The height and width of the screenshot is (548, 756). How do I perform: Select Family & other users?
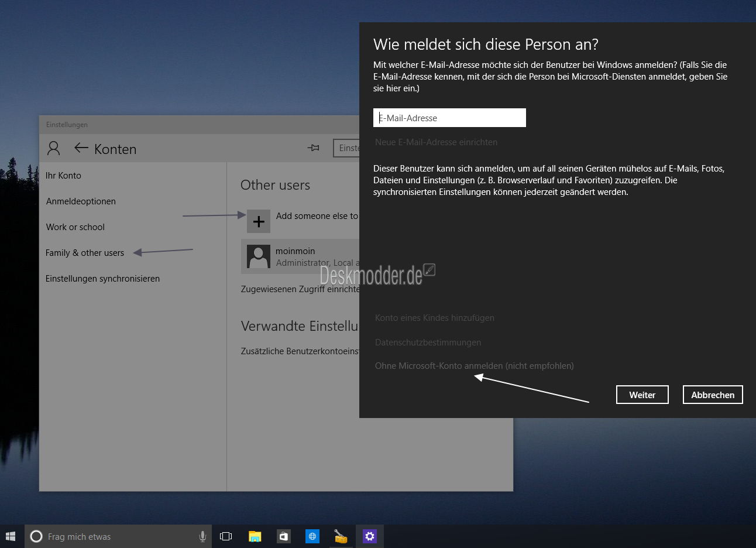(x=85, y=253)
